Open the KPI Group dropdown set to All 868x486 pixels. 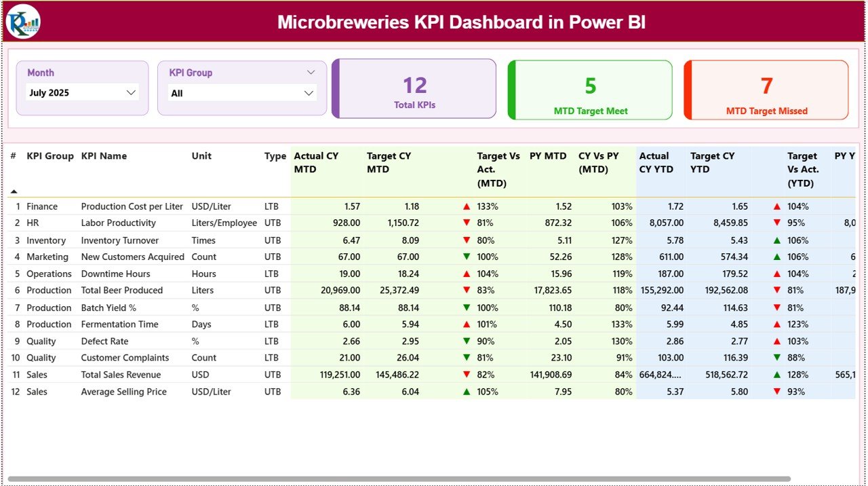click(242, 94)
